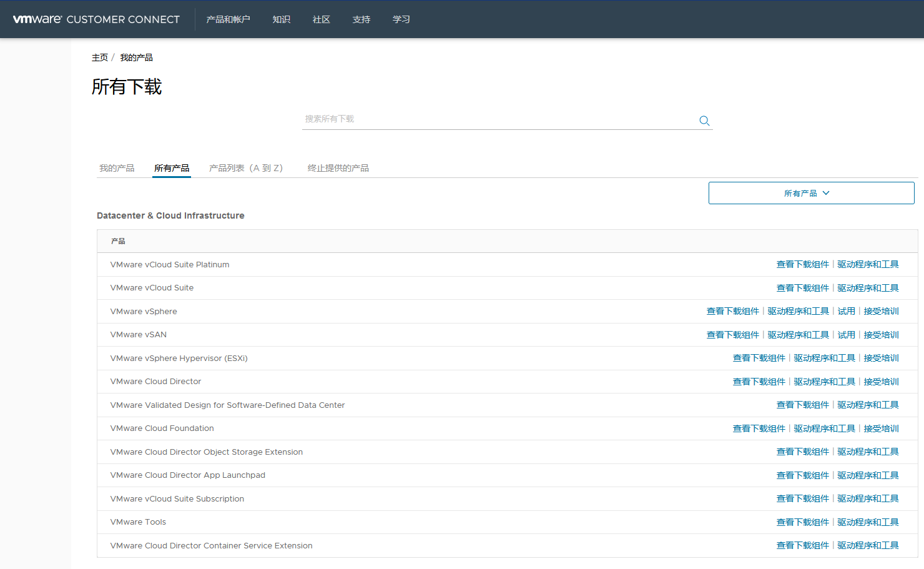Select the VMware vSphere product name
The width and height of the screenshot is (924, 569).
[x=144, y=311]
